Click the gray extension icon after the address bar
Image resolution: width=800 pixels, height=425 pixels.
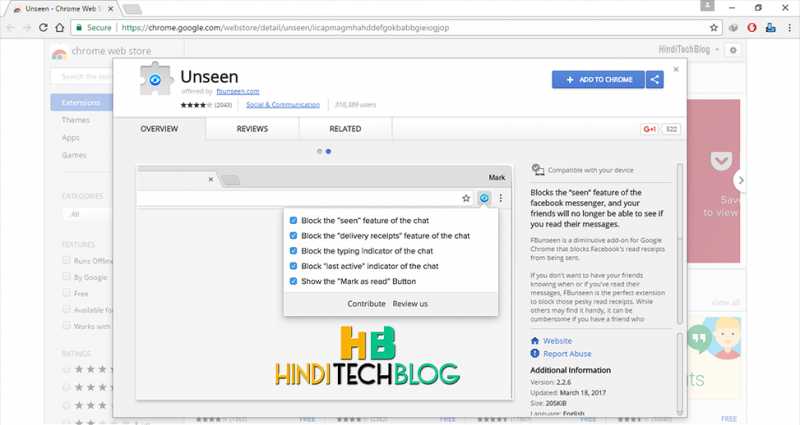click(x=733, y=28)
